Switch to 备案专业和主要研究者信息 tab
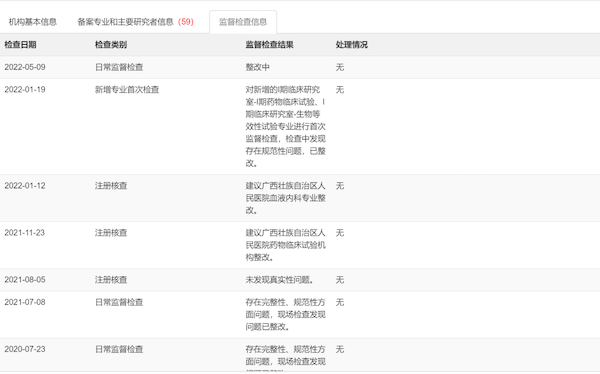 (125, 22)
